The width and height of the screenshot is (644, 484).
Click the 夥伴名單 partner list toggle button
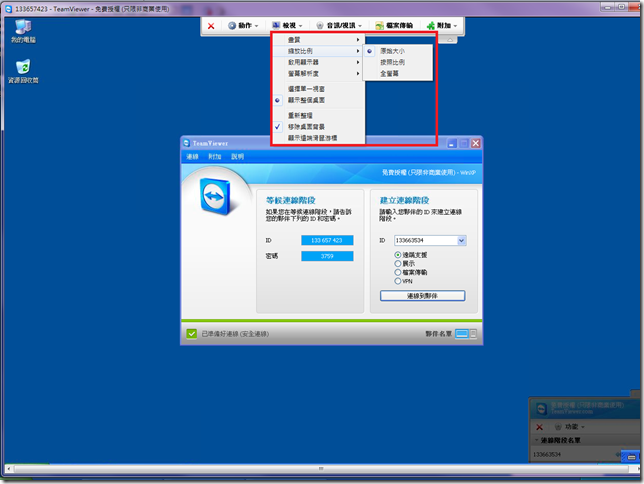(466, 334)
